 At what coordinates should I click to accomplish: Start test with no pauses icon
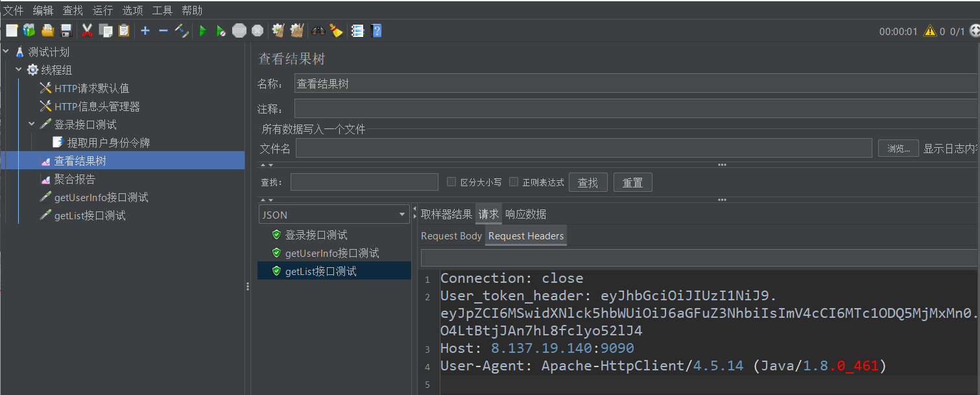click(x=221, y=30)
